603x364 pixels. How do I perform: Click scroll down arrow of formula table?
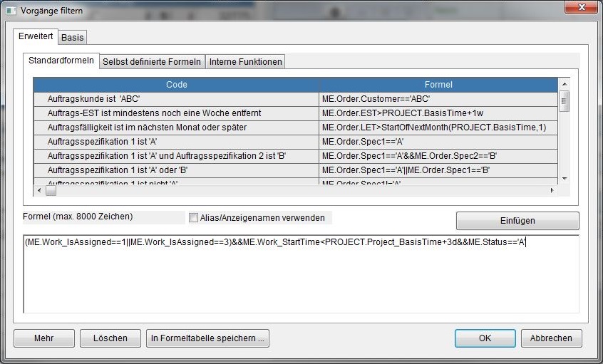[564, 178]
